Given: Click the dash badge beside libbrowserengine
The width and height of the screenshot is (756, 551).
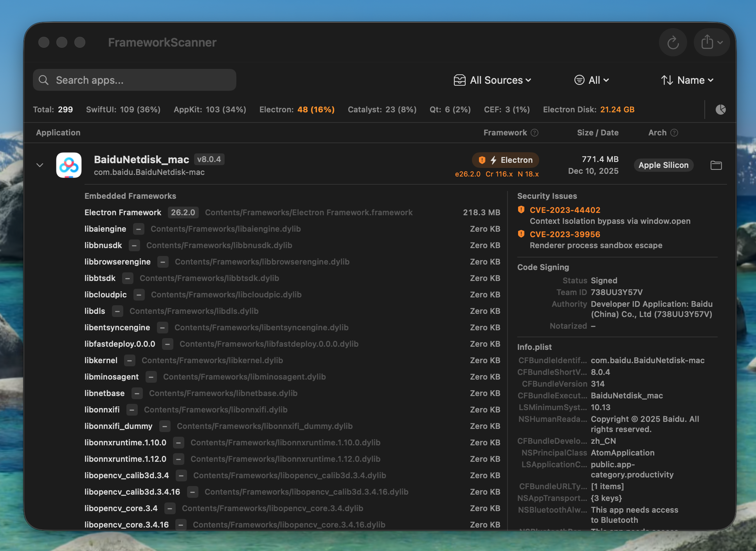Looking at the screenshot, I should (x=163, y=262).
